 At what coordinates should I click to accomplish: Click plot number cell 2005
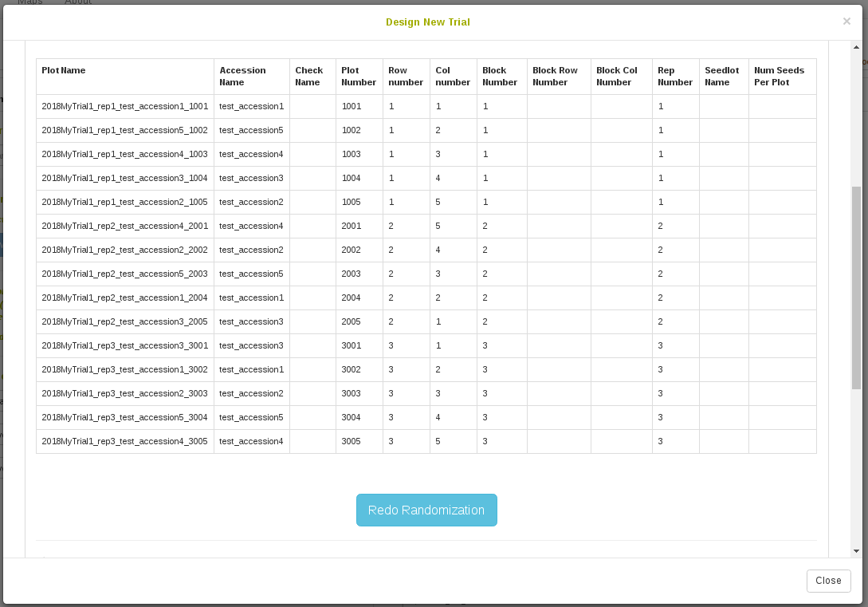pos(359,321)
